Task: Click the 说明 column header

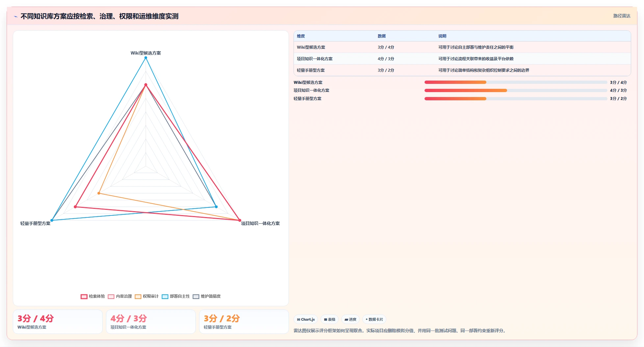Action: [x=442, y=36]
